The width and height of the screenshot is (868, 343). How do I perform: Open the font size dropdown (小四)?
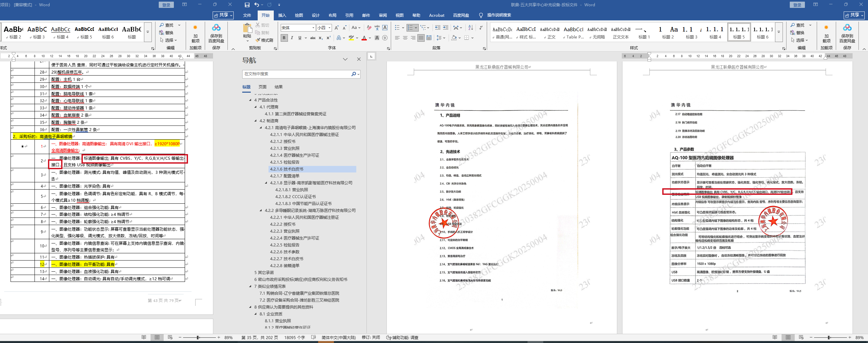[329, 28]
